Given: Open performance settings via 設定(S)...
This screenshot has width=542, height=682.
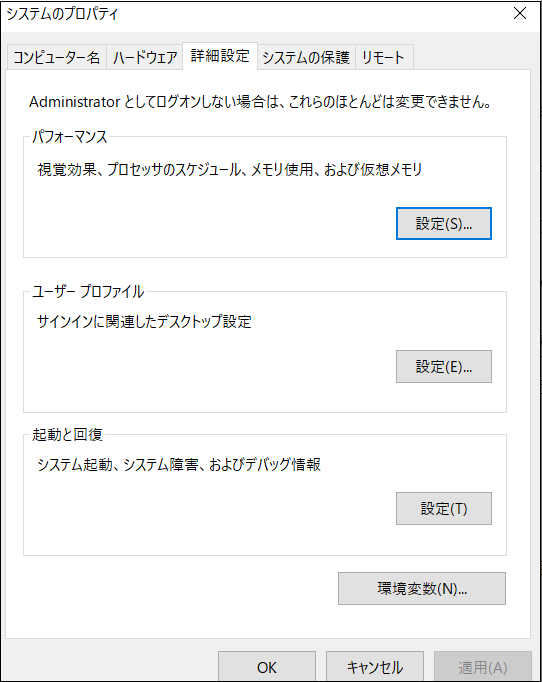Looking at the screenshot, I should point(444,224).
